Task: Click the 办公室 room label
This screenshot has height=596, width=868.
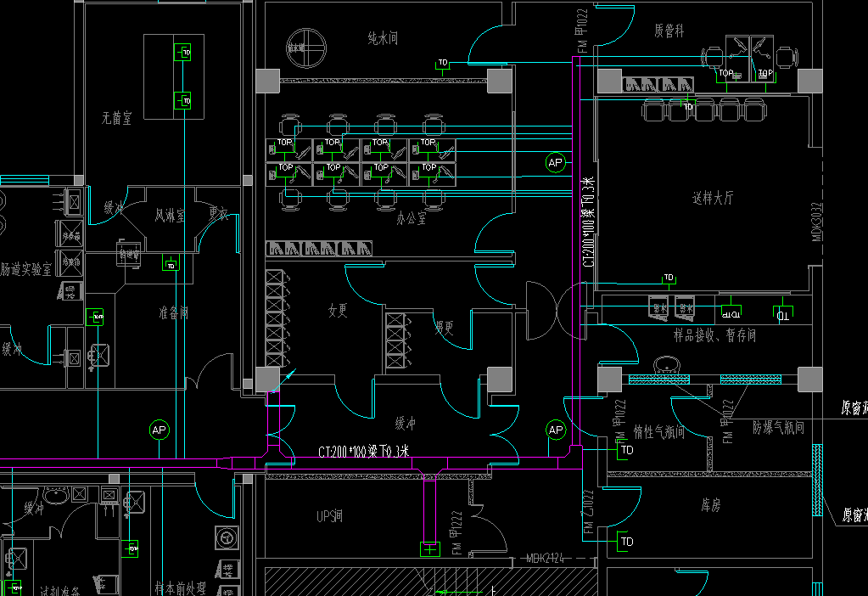Action: pyautogui.click(x=412, y=218)
